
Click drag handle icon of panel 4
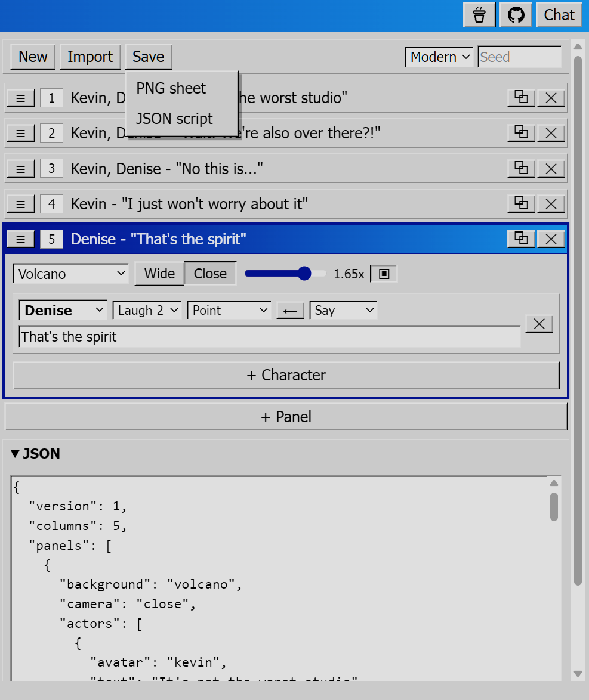[20, 204]
